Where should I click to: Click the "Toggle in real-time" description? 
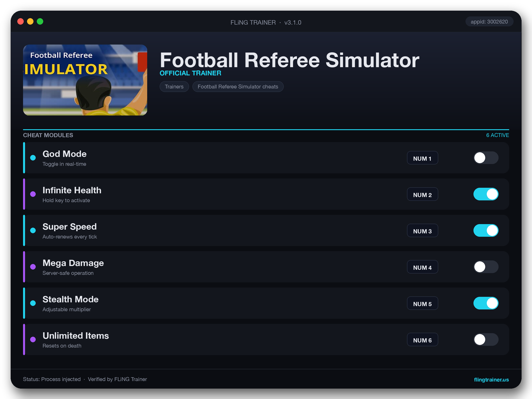click(x=64, y=164)
